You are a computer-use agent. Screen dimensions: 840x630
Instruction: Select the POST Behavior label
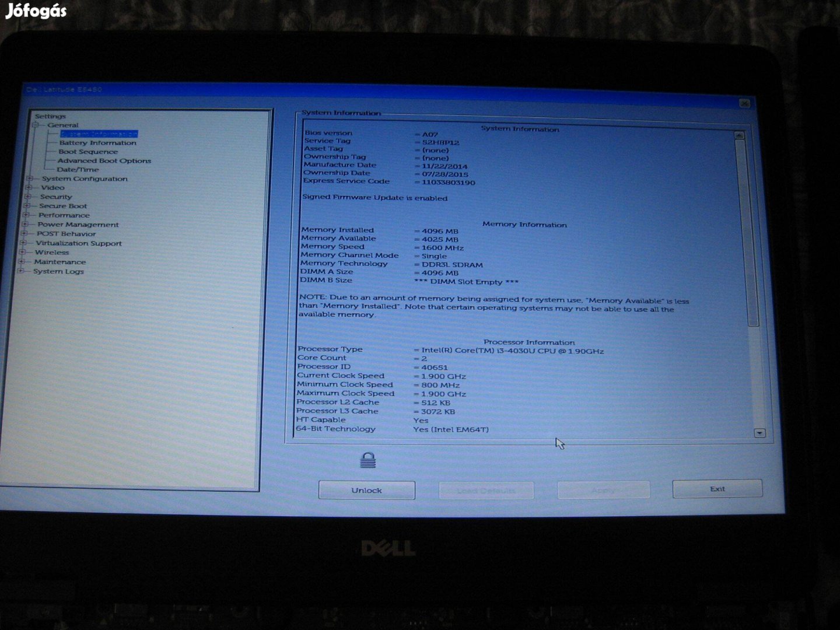[x=66, y=233]
